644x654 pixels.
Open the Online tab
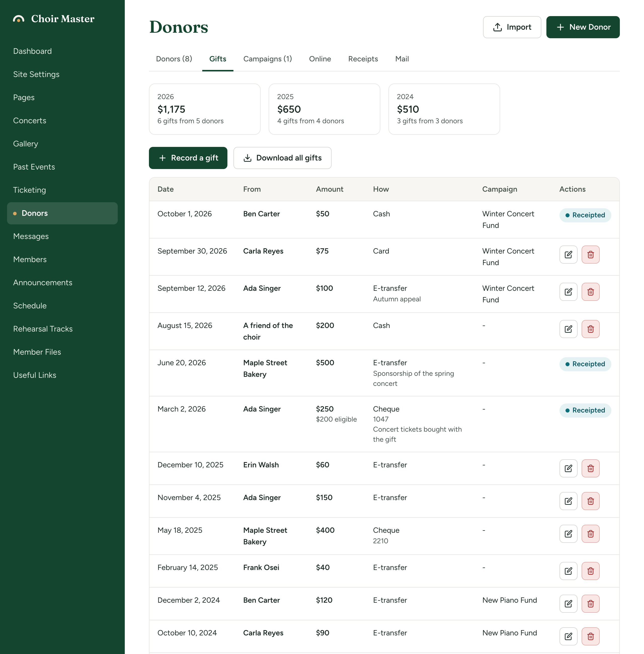(x=320, y=59)
